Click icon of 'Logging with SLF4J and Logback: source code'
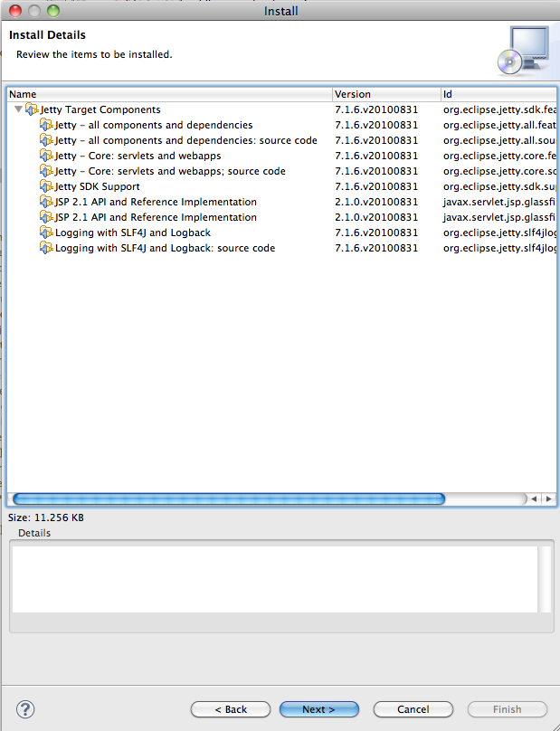Image resolution: width=560 pixels, height=731 pixels. click(x=46, y=248)
